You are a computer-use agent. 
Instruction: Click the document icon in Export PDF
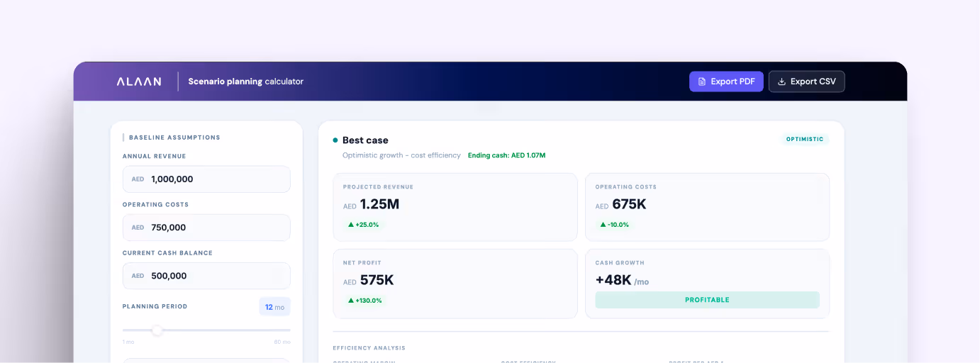[702, 82]
